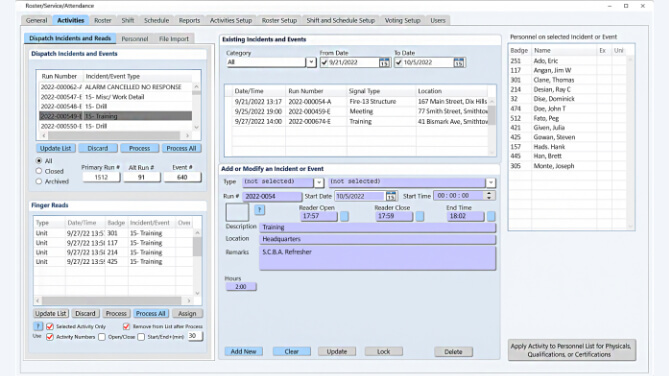Switch to the Roster tab
This screenshot has width=669, height=376.
[103, 20]
